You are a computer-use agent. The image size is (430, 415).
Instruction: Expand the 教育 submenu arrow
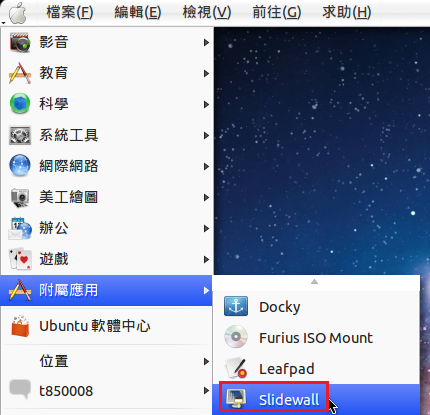coord(207,73)
